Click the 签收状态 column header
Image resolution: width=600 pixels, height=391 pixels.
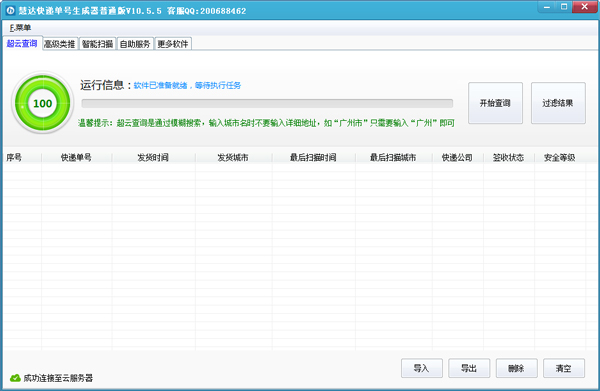pos(509,157)
